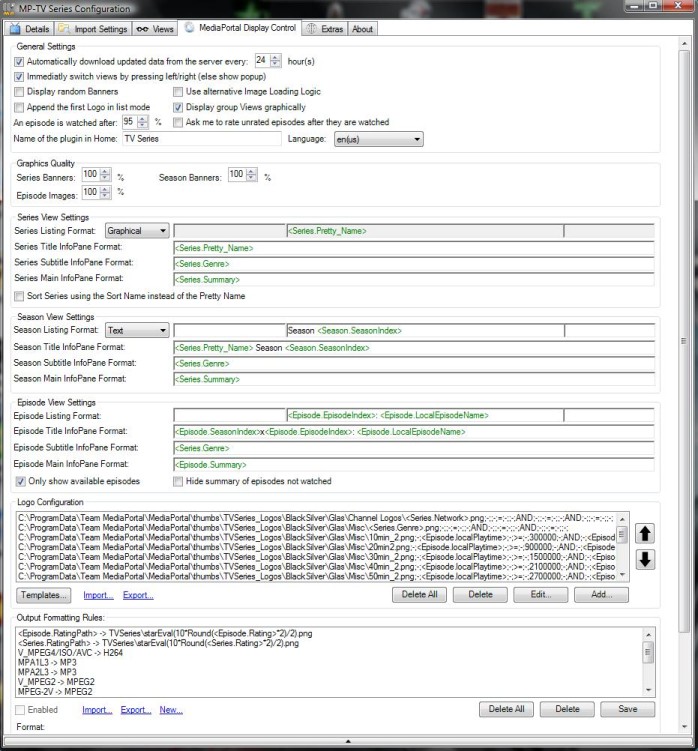Viewport: 698px width, 751px height.
Task: Check Append the first Logo in list mode
Action: (x=19, y=107)
